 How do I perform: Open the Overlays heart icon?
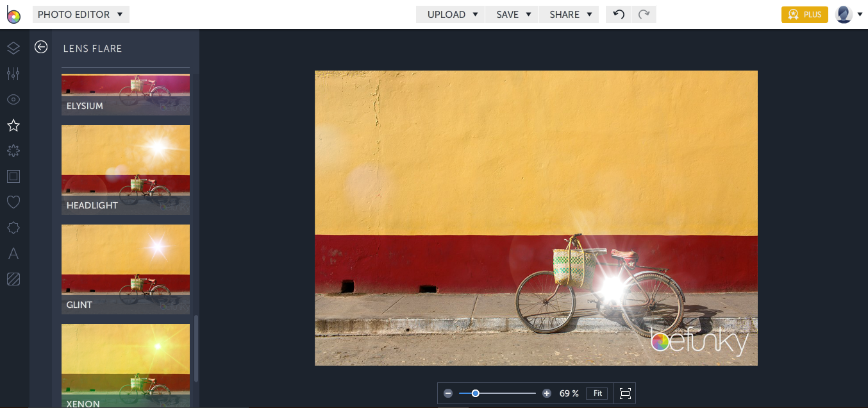13,202
